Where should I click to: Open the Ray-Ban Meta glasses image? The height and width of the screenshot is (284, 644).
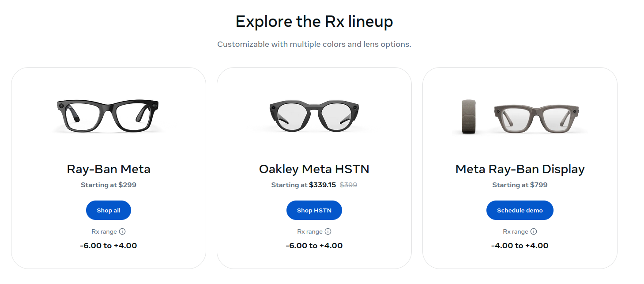pyautogui.click(x=108, y=115)
